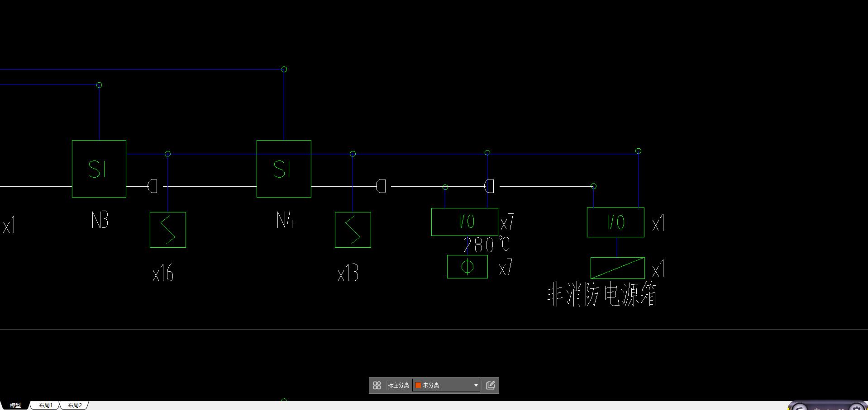Select node circle above the x13 S symbol
Image resolution: width=868 pixels, height=410 pixels.
click(x=353, y=154)
